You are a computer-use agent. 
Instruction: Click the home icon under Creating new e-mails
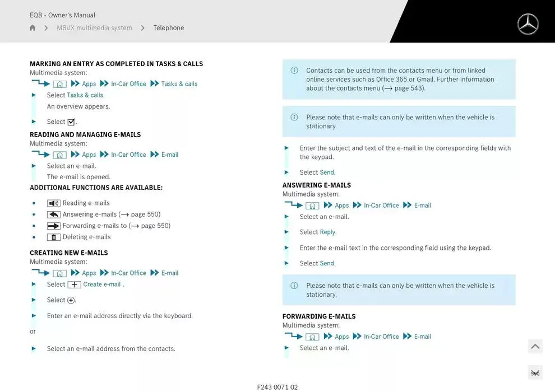point(60,273)
